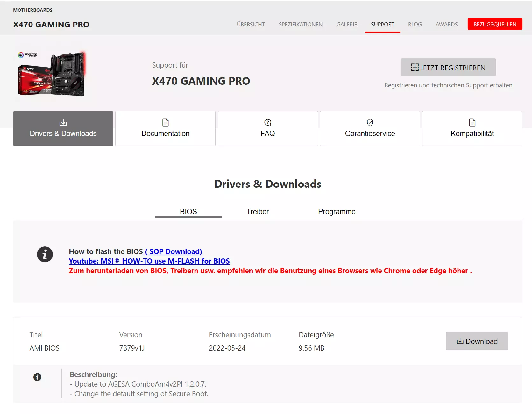Image resolution: width=532 pixels, height=414 pixels.
Task: Open the Youtube M-FLASH how-to link
Action: (x=149, y=261)
